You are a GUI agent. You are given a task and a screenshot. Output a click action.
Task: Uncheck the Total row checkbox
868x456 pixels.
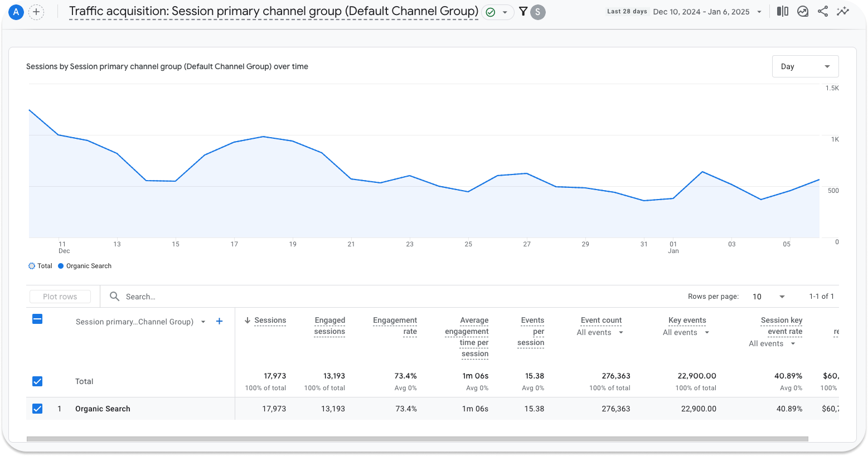tap(37, 381)
